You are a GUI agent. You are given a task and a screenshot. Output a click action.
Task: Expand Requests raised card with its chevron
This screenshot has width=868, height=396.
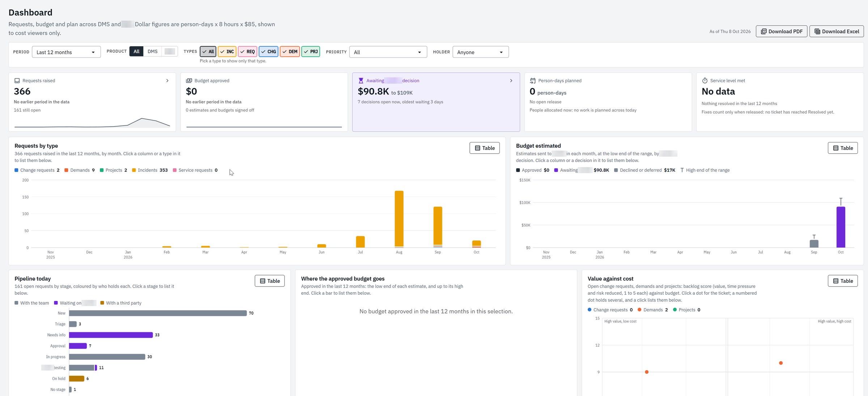(167, 81)
